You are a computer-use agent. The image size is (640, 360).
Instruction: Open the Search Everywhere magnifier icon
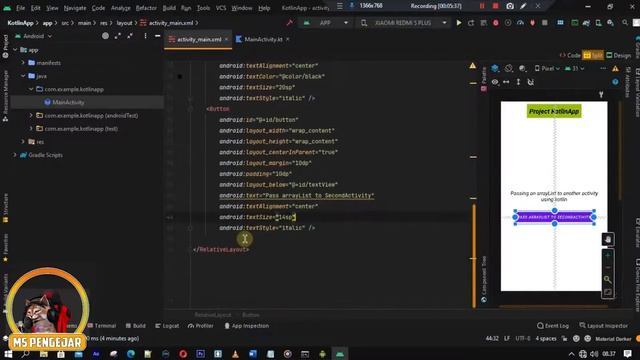point(625,23)
